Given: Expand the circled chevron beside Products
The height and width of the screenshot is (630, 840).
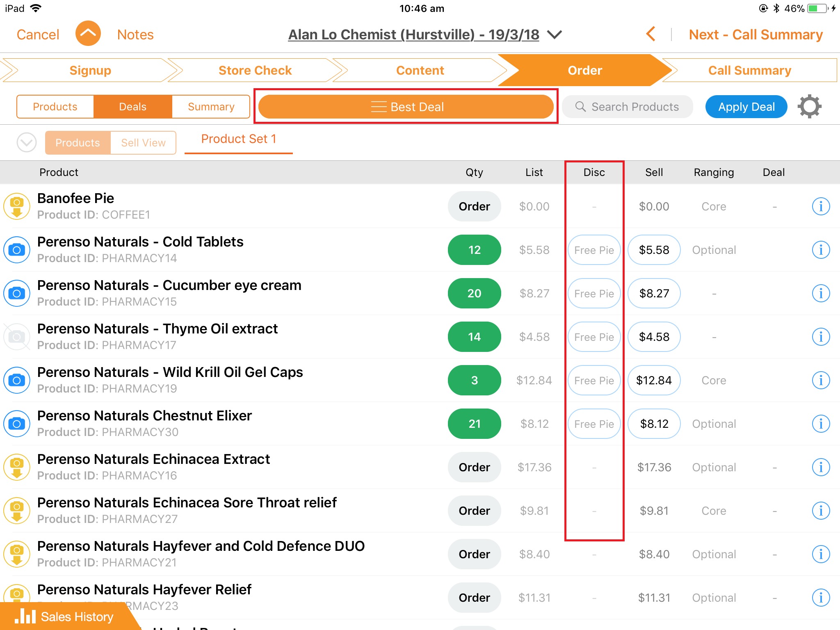Looking at the screenshot, I should [x=27, y=143].
